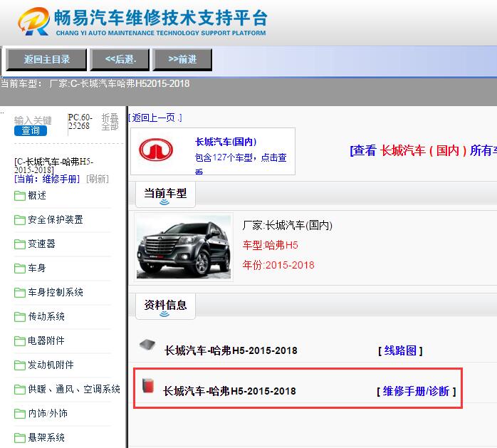Select 内饰/外饰 tree item text
Viewport: 497px width, 448px height.
click(x=48, y=413)
